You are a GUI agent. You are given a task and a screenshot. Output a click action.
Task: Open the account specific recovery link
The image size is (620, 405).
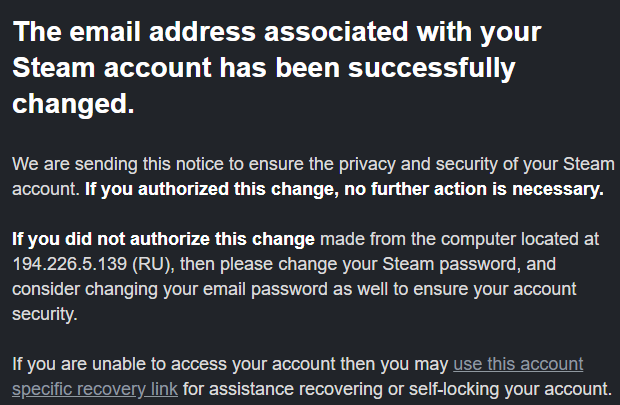pos(518,363)
